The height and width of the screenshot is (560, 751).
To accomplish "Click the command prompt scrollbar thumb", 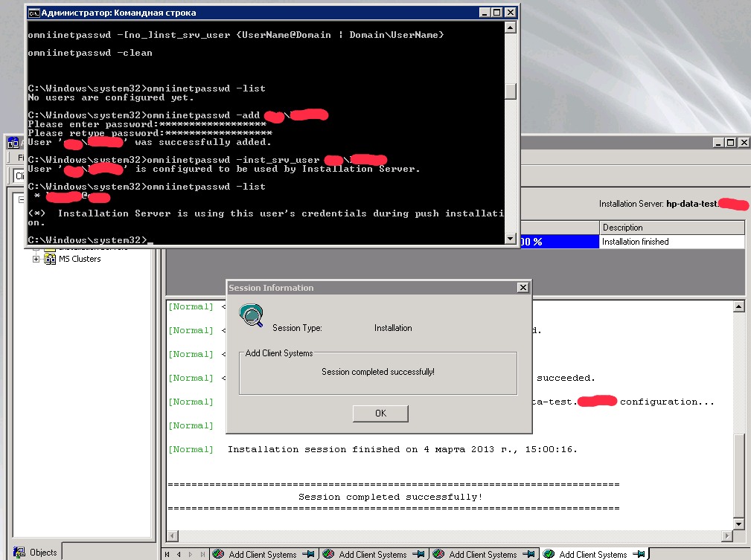I will [x=511, y=91].
